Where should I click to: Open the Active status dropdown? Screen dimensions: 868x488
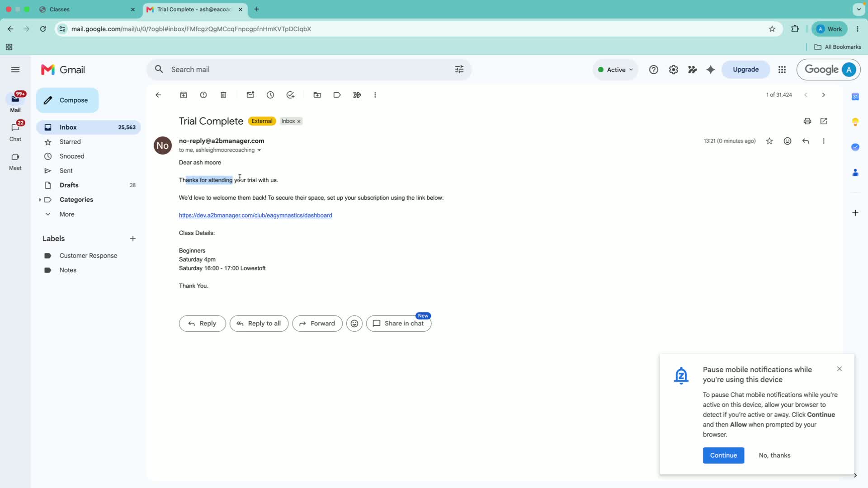[615, 70]
